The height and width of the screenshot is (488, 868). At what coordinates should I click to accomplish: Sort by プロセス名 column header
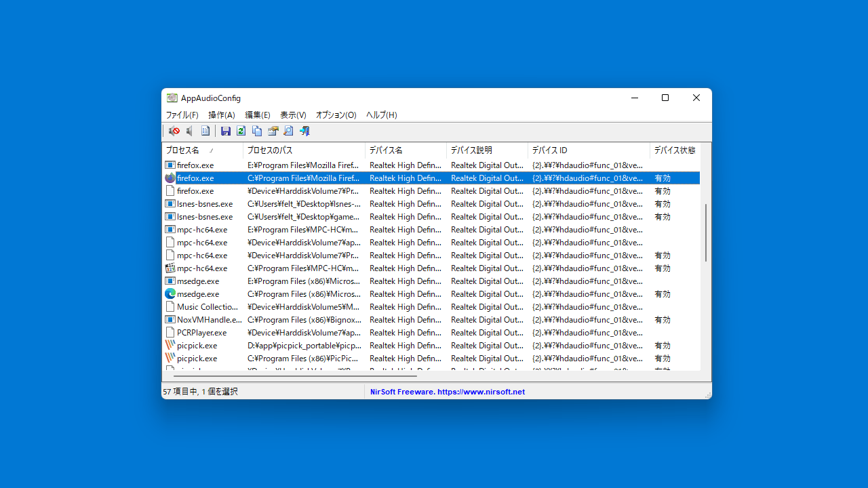point(202,150)
